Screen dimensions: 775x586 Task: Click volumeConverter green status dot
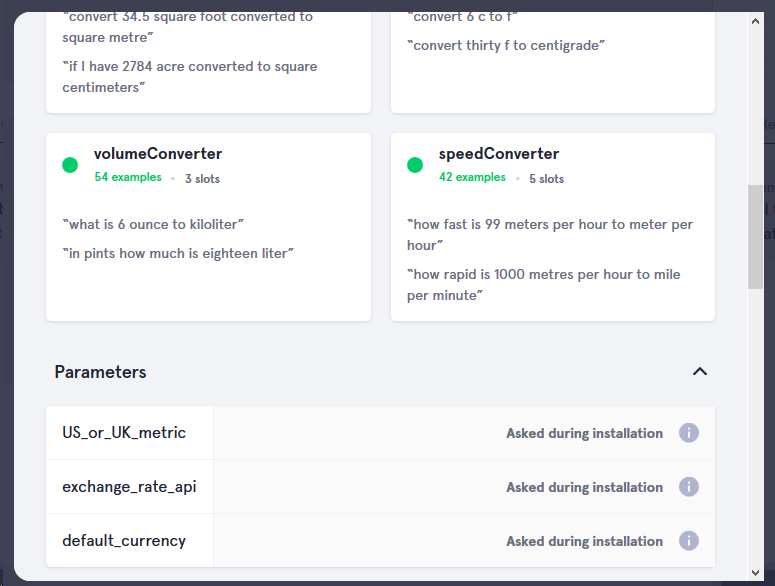click(x=70, y=165)
